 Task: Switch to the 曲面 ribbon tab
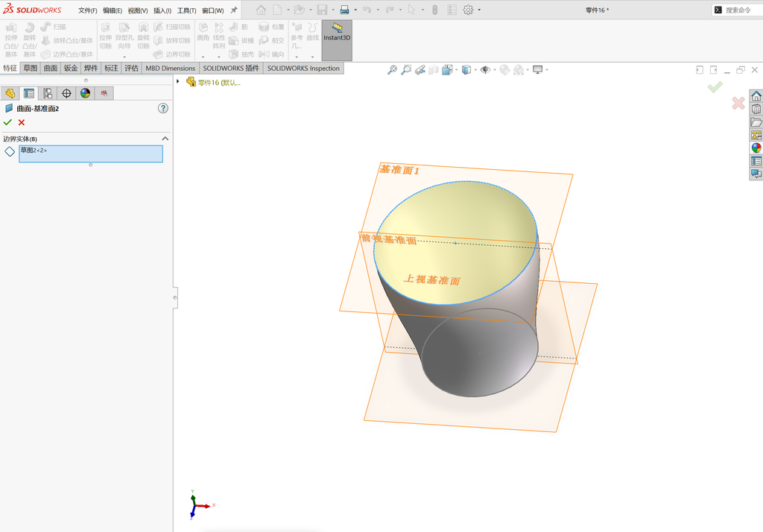click(x=50, y=68)
